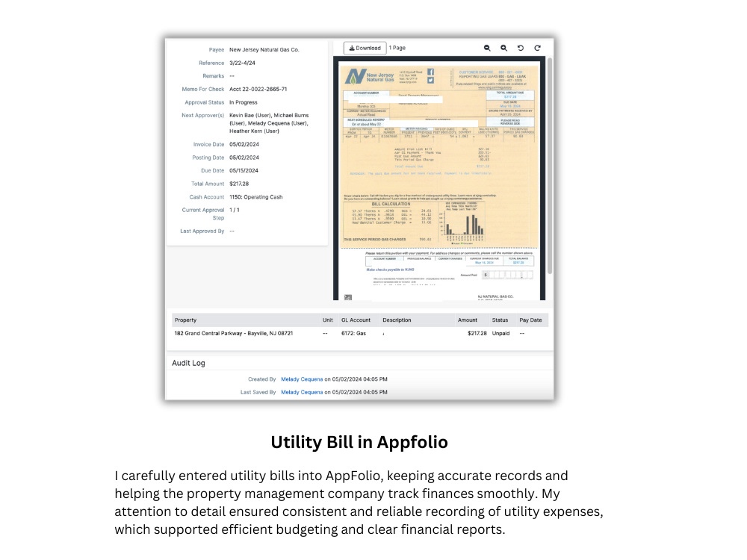This screenshot has height=560, width=747.
Task: Click the New Jersey Natural Gas logo
Action: [370, 76]
